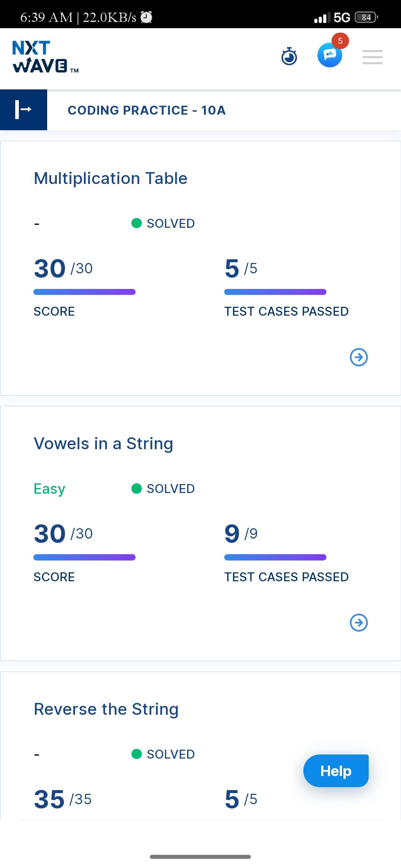The width and height of the screenshot is (401, 868).
Task: Open Multiplication Table with arrow icon
Action: (x=359, y=357)
